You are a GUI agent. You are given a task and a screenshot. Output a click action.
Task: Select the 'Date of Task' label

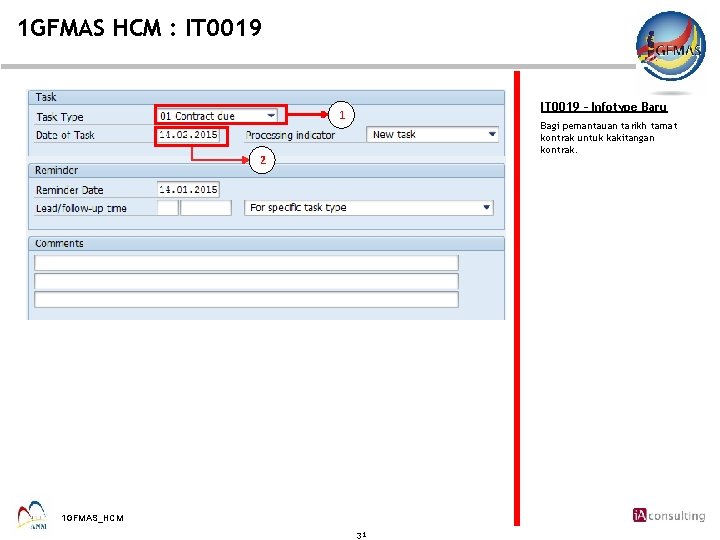65,135
